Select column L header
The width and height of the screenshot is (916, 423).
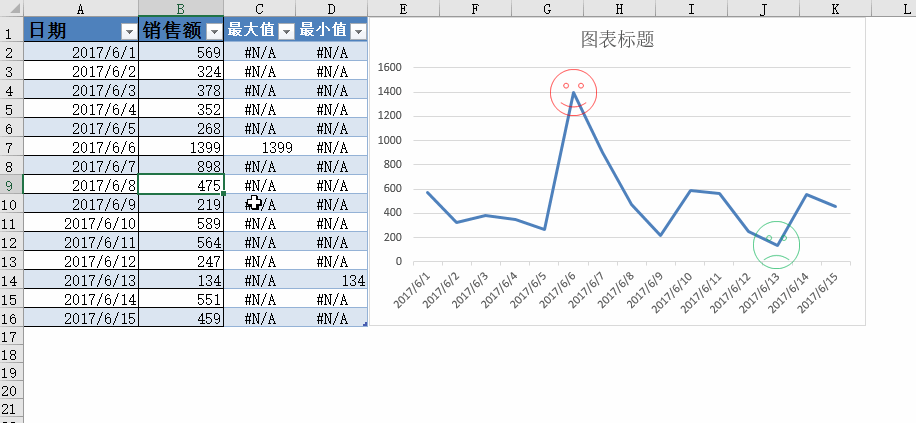pos(894,8)
